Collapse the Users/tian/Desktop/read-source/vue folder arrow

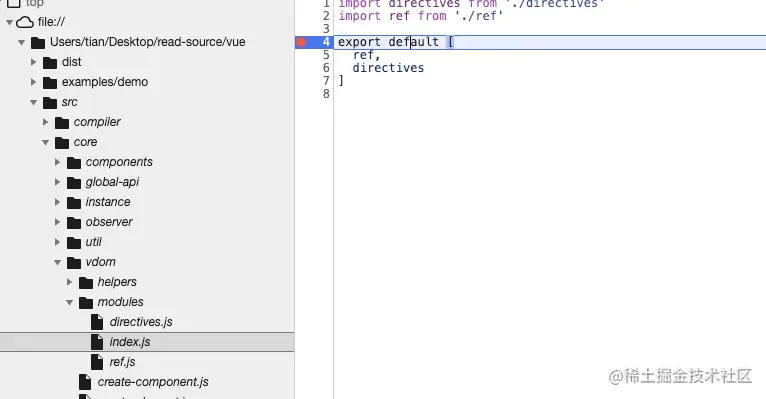click(21, 42)
